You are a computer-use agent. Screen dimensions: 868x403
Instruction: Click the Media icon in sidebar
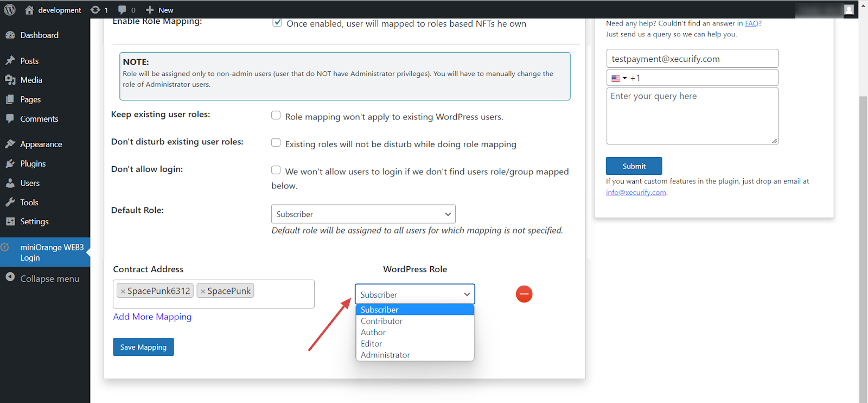(10, 80)
